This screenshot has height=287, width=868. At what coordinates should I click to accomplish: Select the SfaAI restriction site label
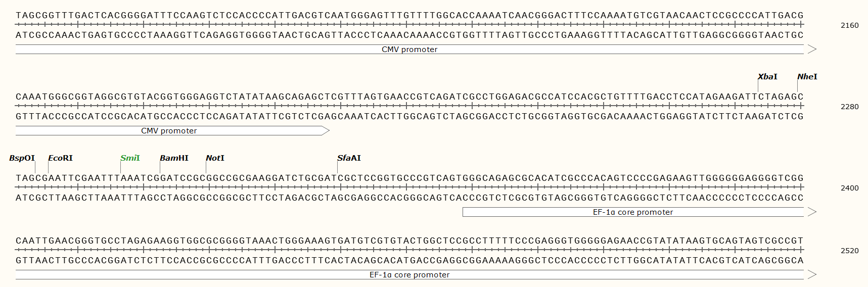349,158
